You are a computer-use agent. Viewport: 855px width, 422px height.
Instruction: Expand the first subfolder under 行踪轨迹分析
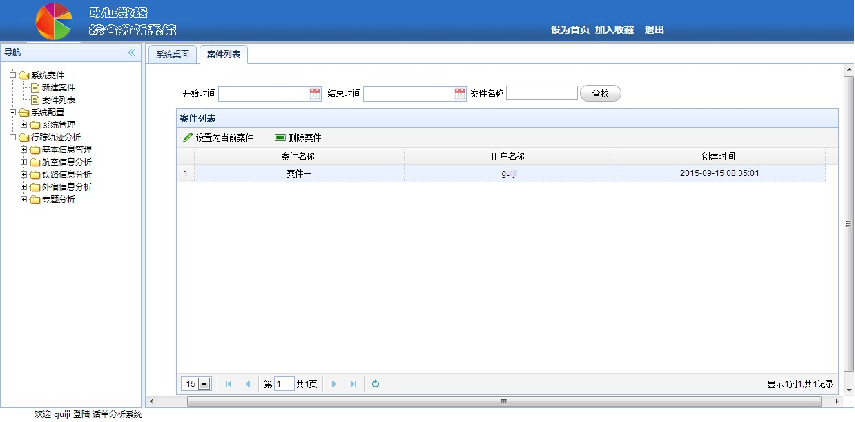[x=24, y=150]
